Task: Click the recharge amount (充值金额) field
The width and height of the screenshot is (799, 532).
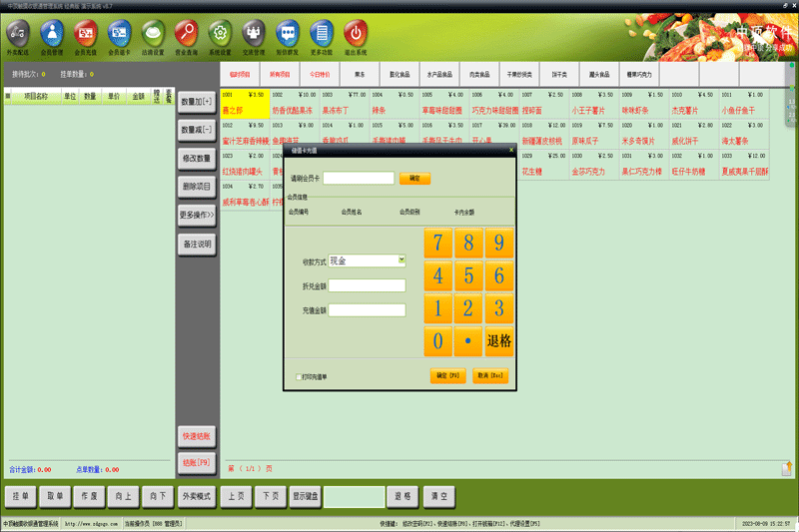Action: [367, 310]
